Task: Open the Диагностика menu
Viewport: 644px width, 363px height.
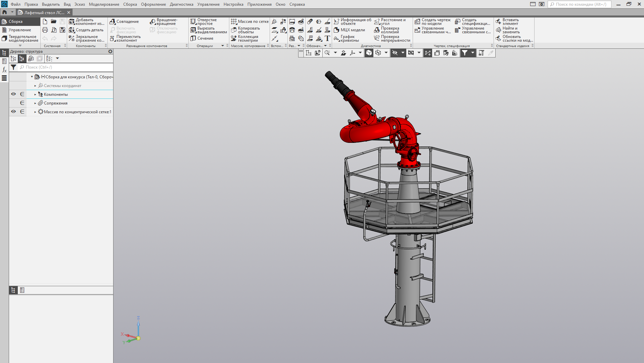Action: pos(181,4)
